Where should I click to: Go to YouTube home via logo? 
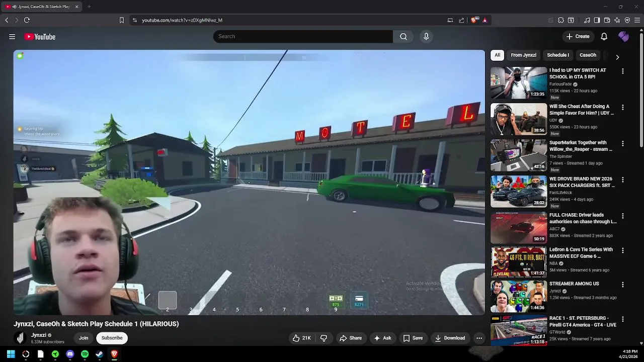pos(40,37)
